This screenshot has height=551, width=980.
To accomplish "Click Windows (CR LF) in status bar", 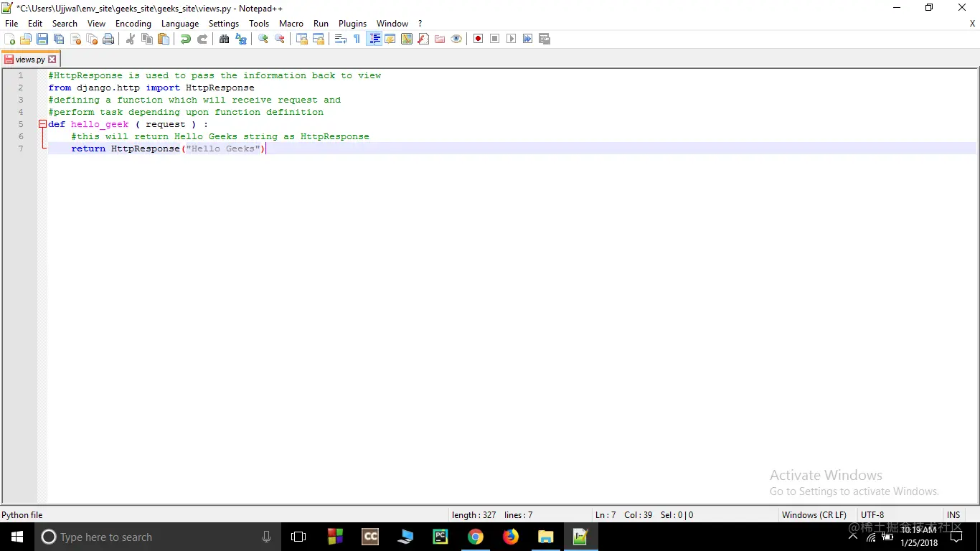I will tap(814, 514).
